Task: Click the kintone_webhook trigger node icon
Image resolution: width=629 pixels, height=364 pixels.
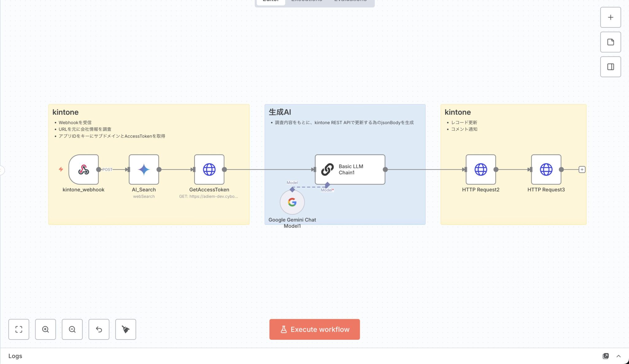Action: click(x=84, y=169)
